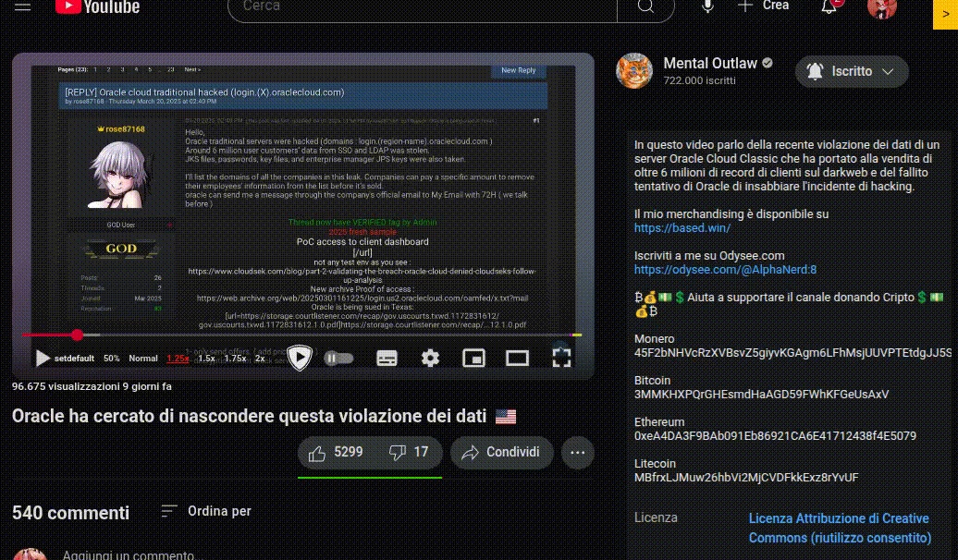This screenshot has width=958, height=560.
Task: Select the 1.5x playback speed
Action: pos(206,359)
